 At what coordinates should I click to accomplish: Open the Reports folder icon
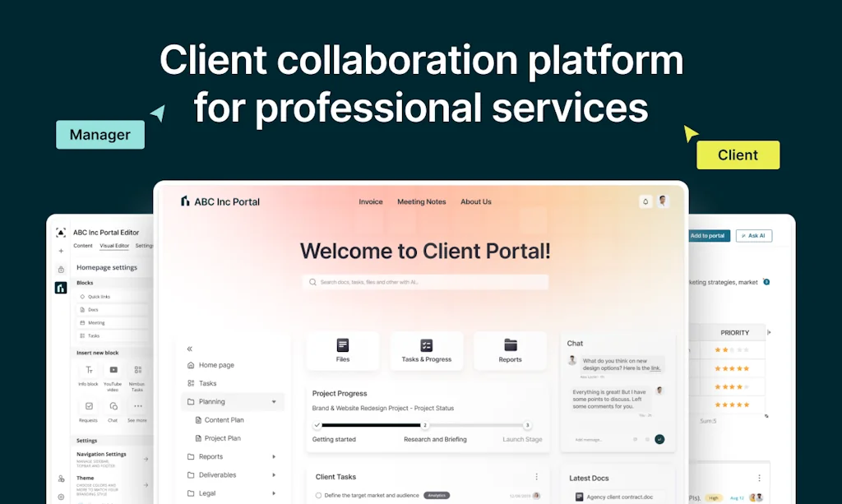pyautogui.click(x=511, y=345)
